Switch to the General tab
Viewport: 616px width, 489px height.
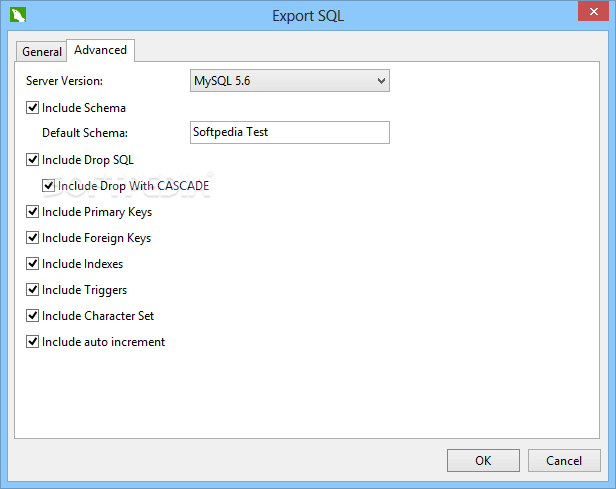click(42, 51)
